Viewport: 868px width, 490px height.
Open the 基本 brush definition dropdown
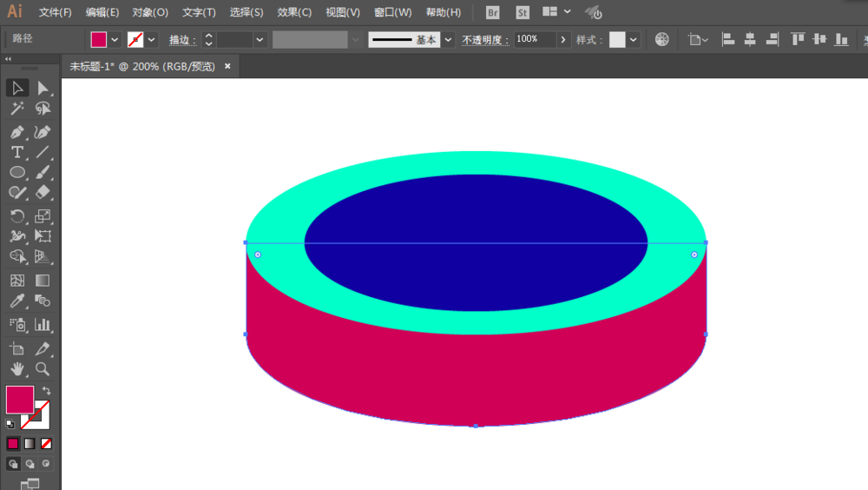[x=447, y=40]
